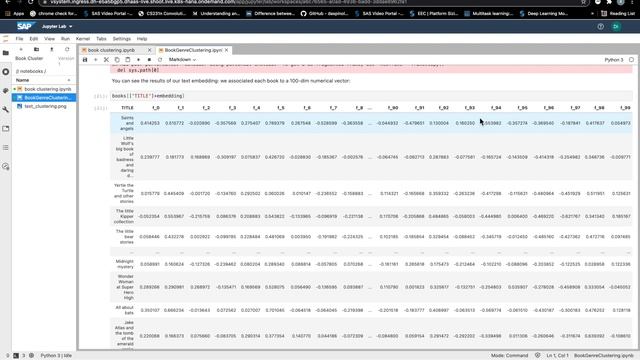This screenshot has width=640, height=360.
Task: Refresh the file list
Action: click(67, 49)
